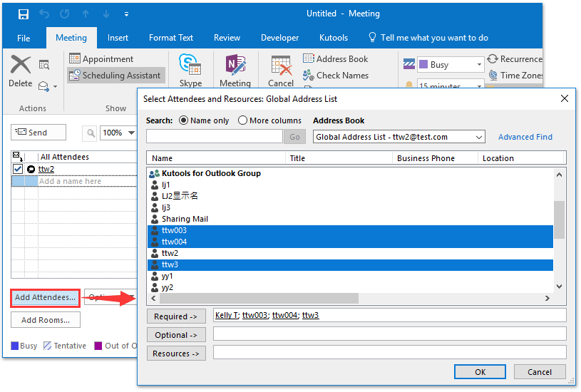Select the Name only radio button
The width and height of the screenshot is (581, 392).
click(x=184, y=120)
